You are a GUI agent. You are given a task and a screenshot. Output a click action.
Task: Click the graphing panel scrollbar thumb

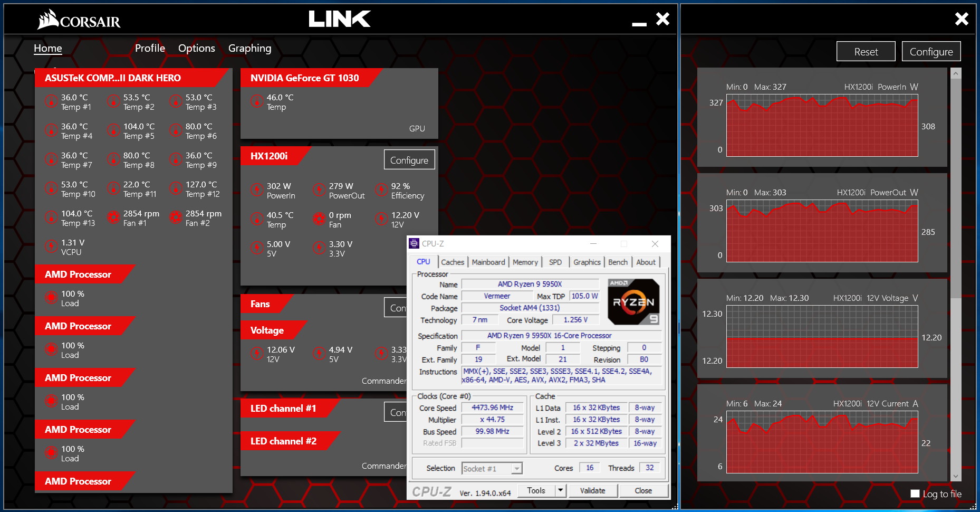[x=956, y=187]
